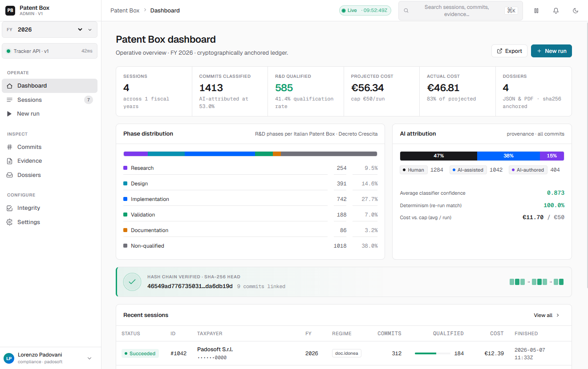Open Settings in the sidebar

[50, 222]
